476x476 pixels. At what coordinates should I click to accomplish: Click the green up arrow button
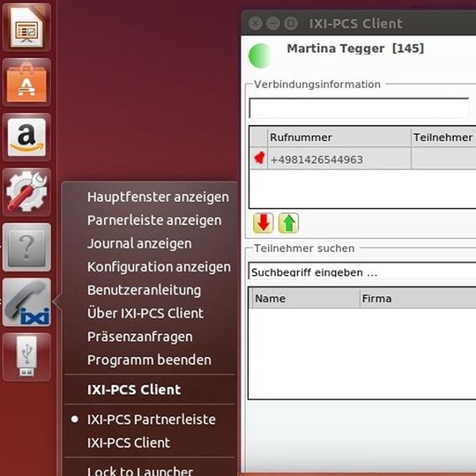point(288,223)
